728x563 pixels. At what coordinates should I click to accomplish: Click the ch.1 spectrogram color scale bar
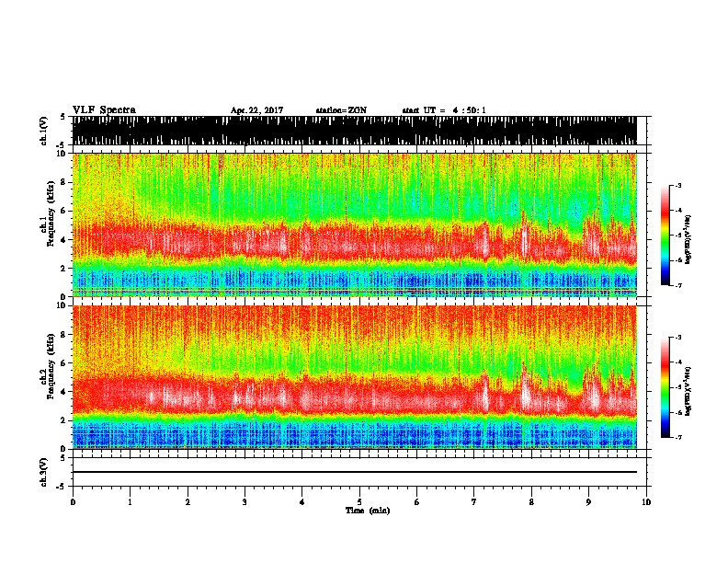tap(665, 236)
